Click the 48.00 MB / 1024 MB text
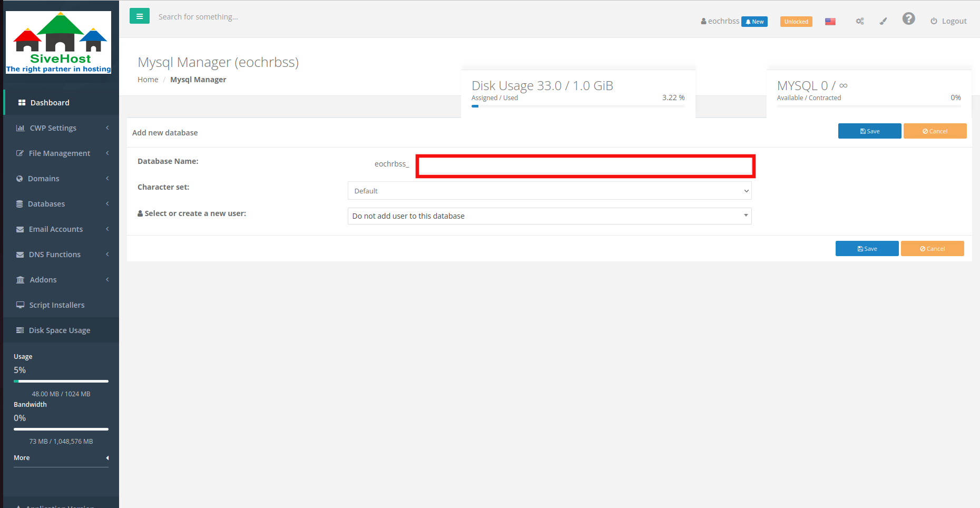 61,394
